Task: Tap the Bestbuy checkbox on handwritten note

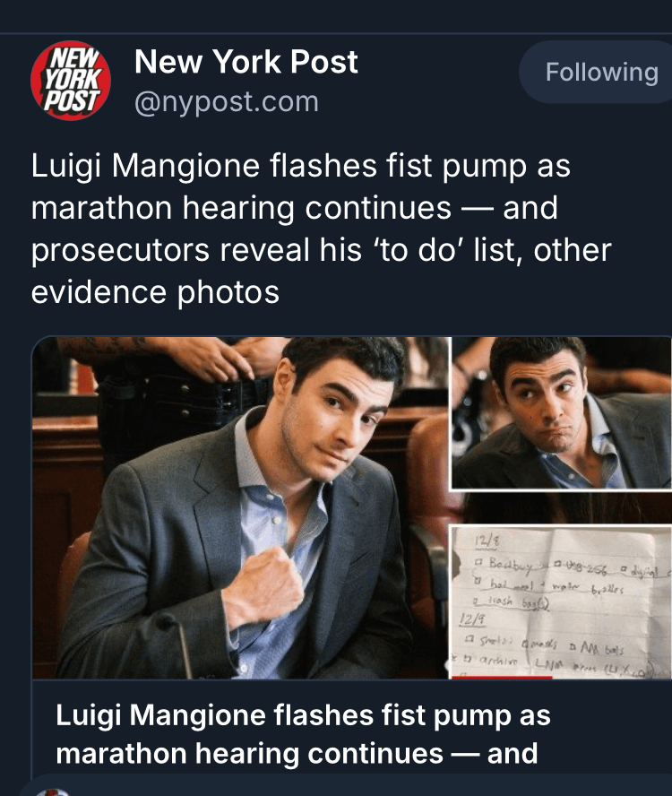Action: (x=478, y=563)
